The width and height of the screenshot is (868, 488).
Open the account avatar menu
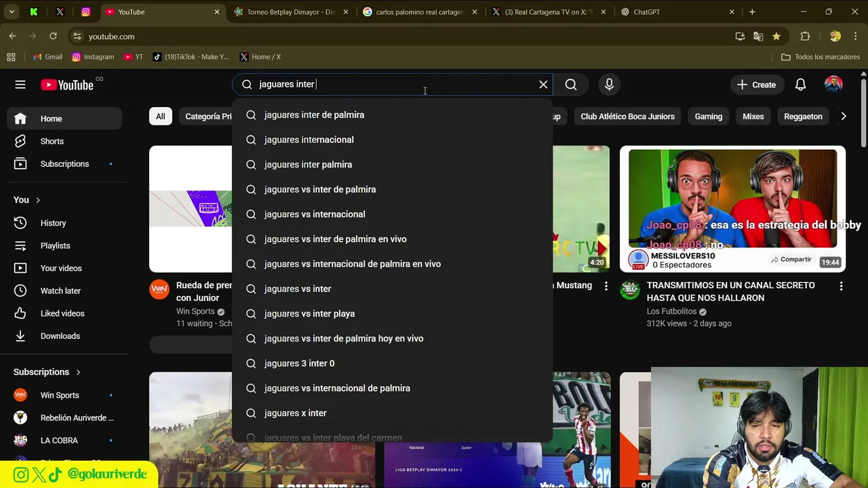coord(833,85)
